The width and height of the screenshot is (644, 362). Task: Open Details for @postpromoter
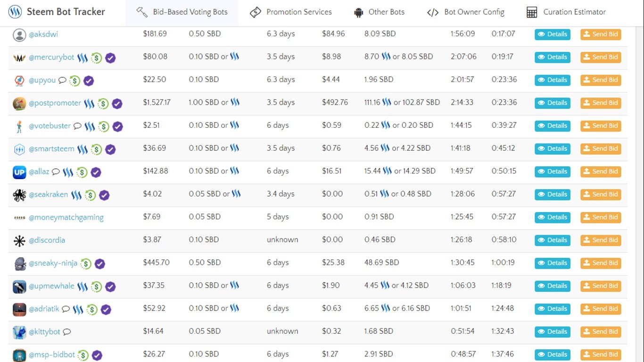click(552, 103)
